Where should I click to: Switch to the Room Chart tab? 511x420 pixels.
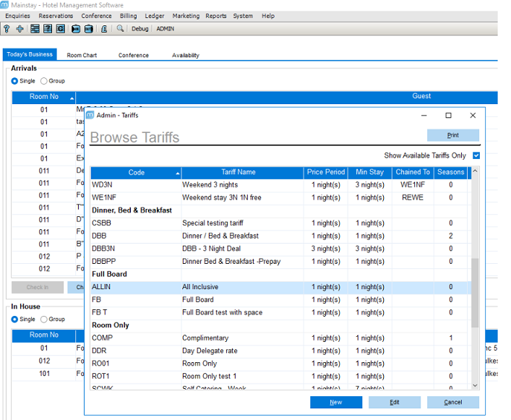(82, 55)
